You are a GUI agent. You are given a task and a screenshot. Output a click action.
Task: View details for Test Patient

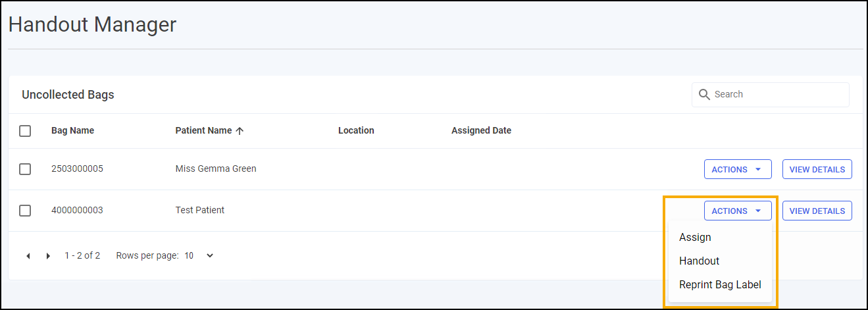click(817, 211)
